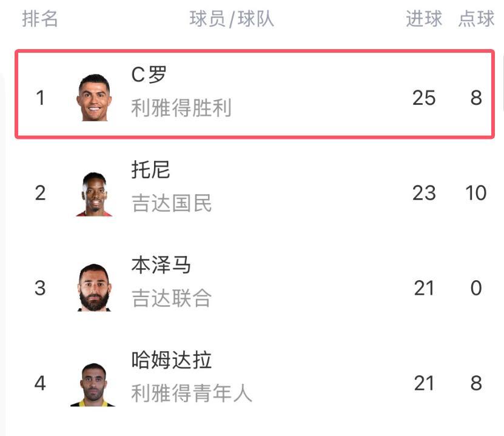Click rank number 3 for 本泽马
This screenshot has height=436, width=504.
[40, 288]
